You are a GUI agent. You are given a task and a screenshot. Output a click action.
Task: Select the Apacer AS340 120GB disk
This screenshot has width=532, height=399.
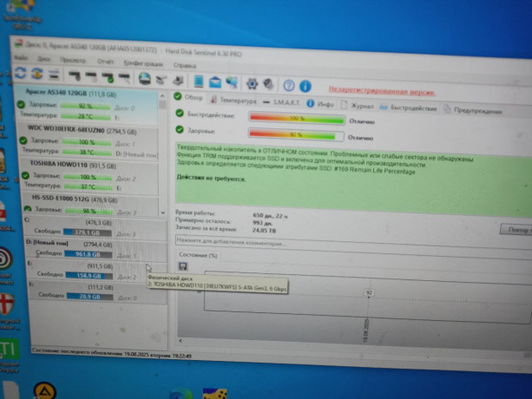[x=86, y=105]
